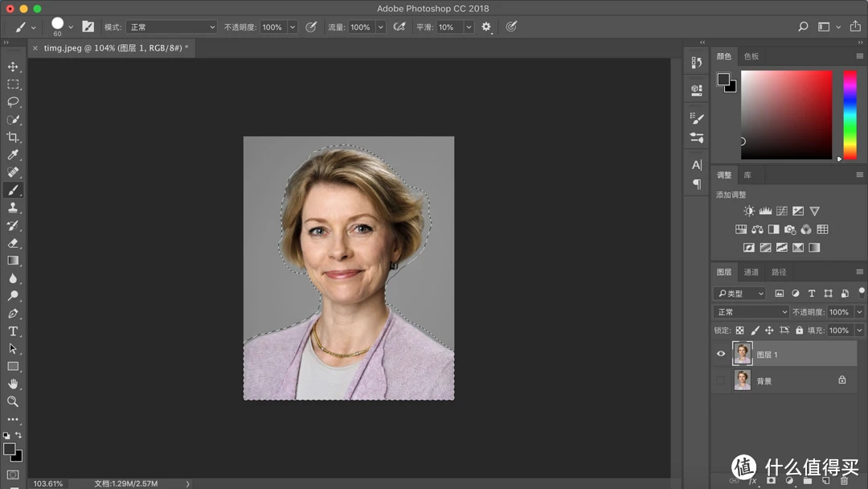Select the Lasso tool
The image size is (868, 489).
click(13, 102)
